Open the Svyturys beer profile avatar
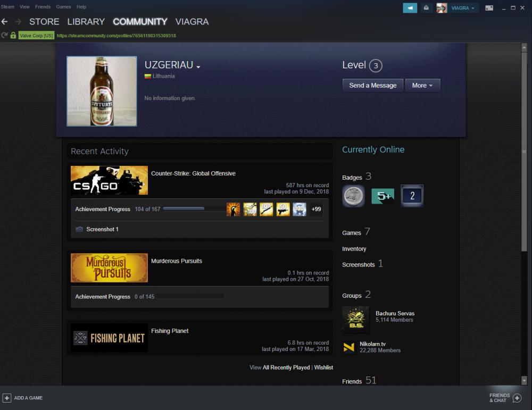The height and width of the screenshot is (410, 532). [102, 91]
